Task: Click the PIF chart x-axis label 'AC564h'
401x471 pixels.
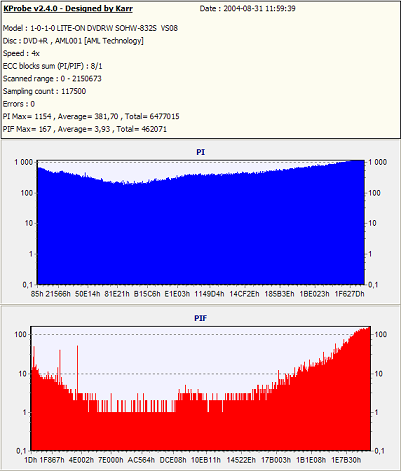Action: 141,460
